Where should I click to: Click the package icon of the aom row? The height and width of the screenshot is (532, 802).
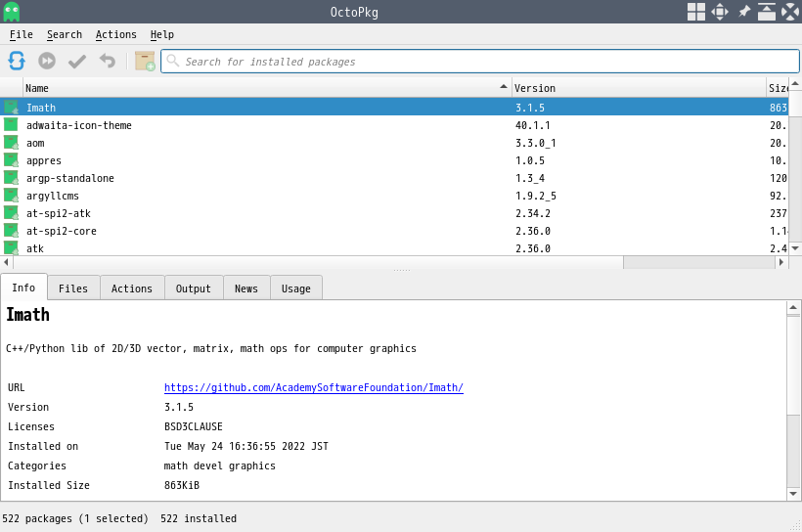tap(12, 143)
